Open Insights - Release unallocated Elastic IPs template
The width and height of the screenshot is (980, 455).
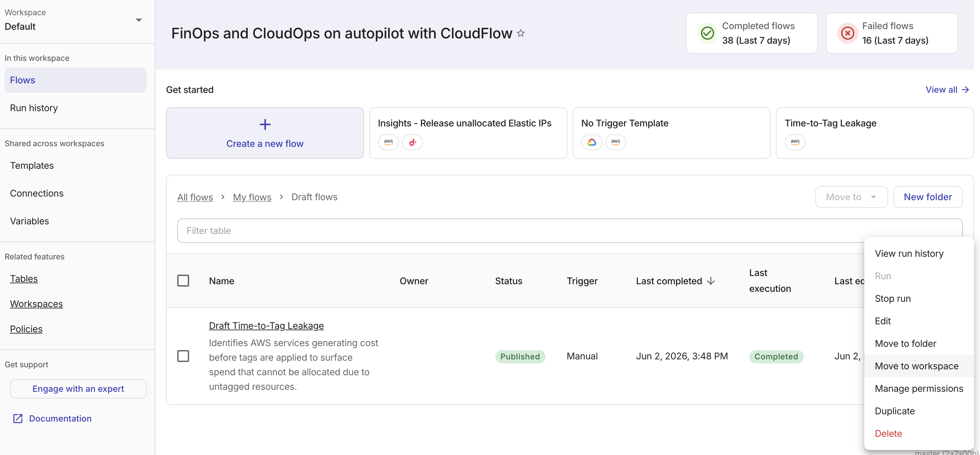point(468,133)
